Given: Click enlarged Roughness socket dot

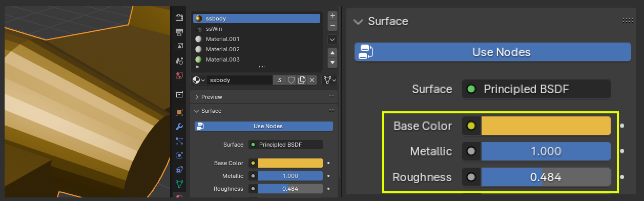Looking at the screenshot, I should click(471, 177).
